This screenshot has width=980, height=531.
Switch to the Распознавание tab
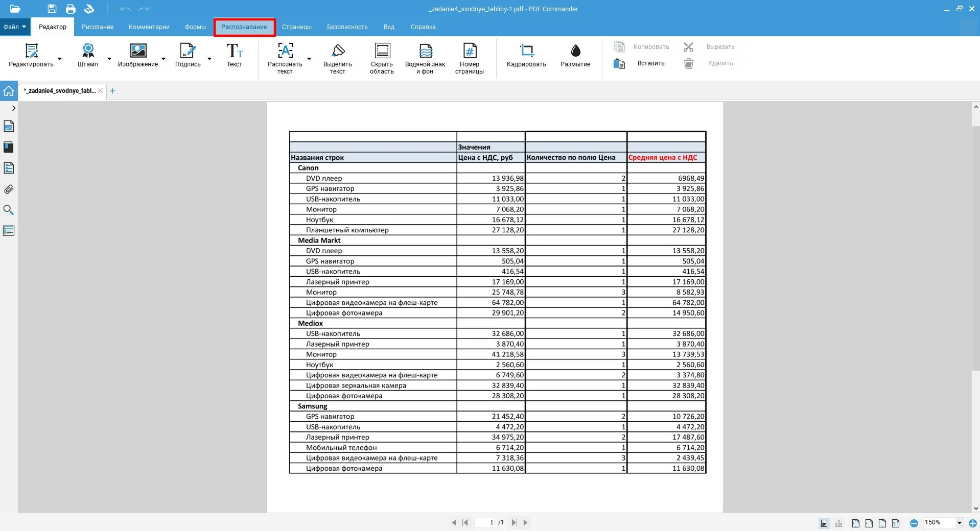click(244, 27)
